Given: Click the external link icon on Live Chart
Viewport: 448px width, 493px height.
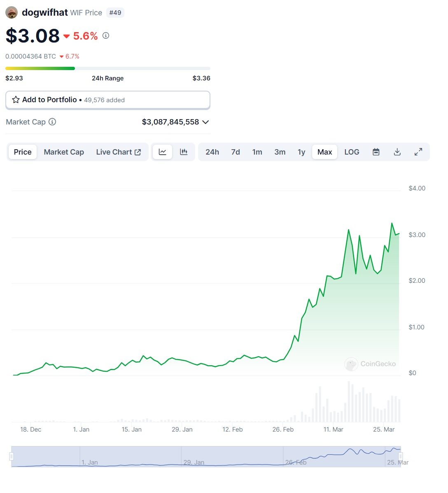Looking at the screenshot, I should [x=137, y=152].
